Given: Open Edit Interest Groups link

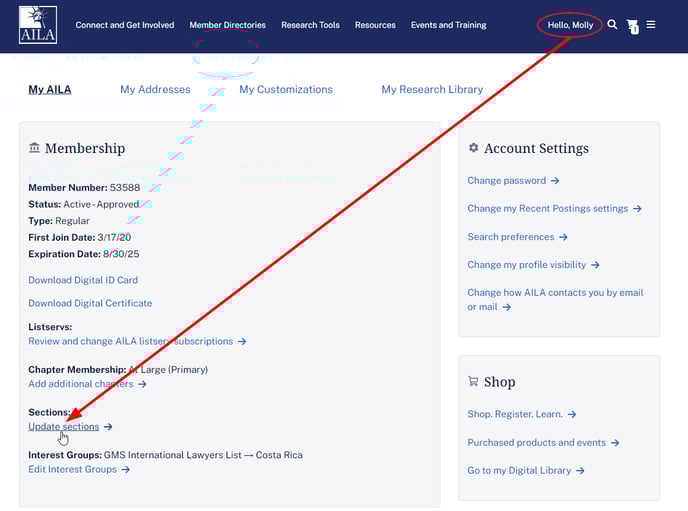Looking at the screenshot, I should [73, 469].
